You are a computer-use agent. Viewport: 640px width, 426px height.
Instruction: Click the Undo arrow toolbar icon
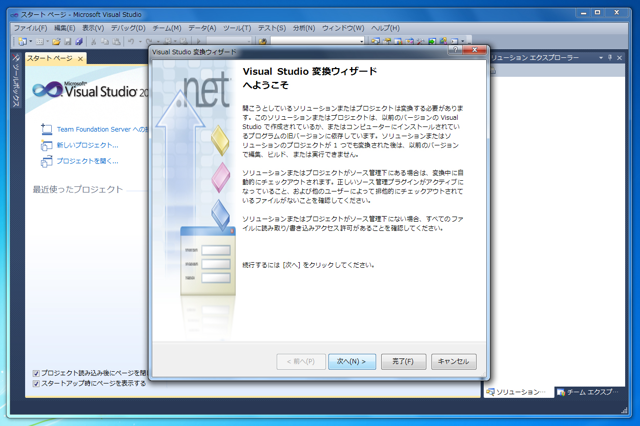[131, 41]
